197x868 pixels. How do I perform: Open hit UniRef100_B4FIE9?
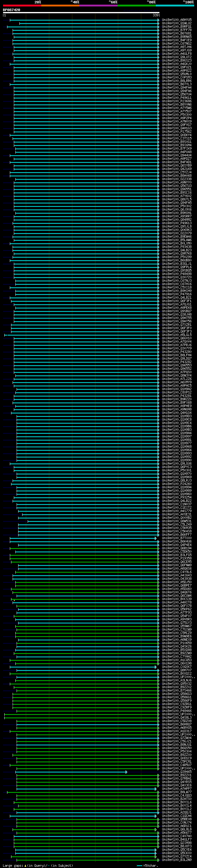[177, 40]
